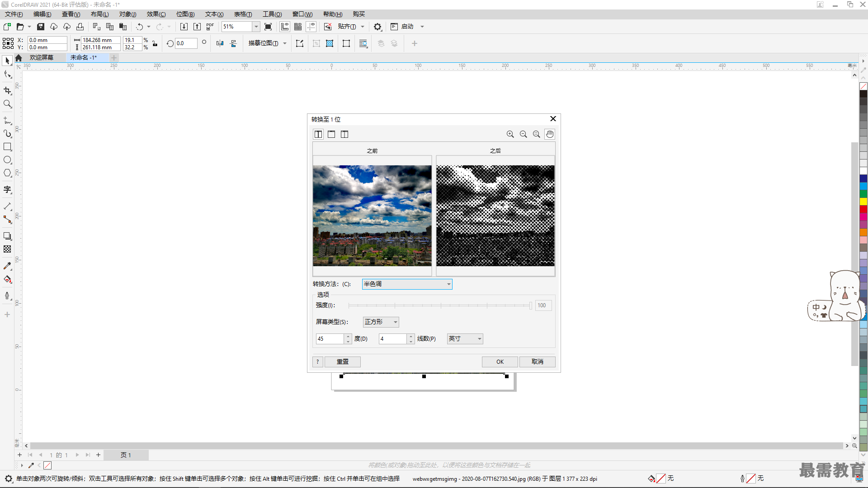Click the Export icon in toolbar

pyautogui.click(x=197, y=27)
